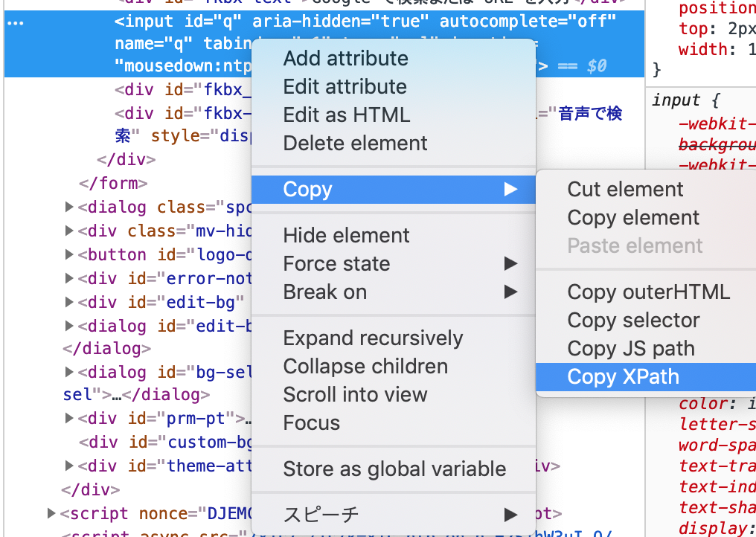Click the selected input id="q" element row
The height and width of the screenshot is (537, 756).
324,43
